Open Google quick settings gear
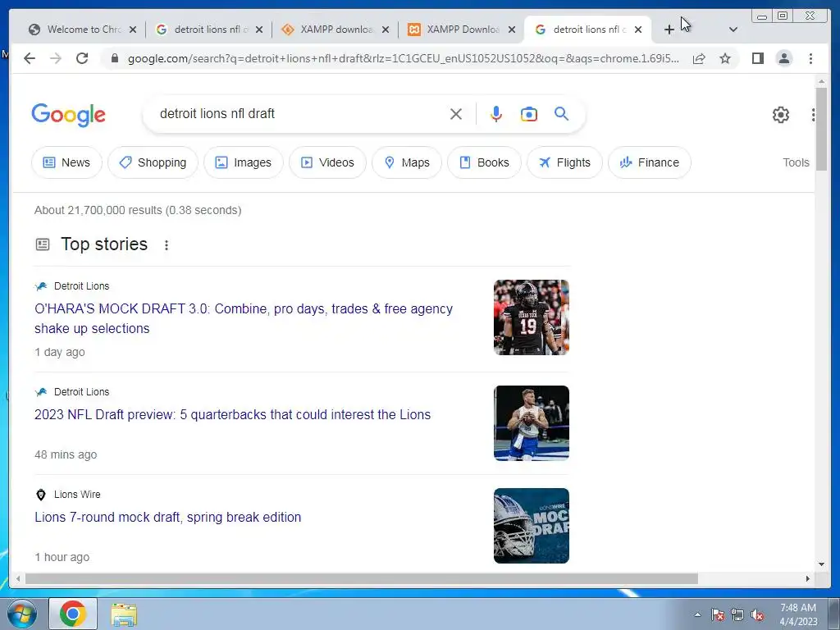Screen dimensions: 840x630 [781, 115]
